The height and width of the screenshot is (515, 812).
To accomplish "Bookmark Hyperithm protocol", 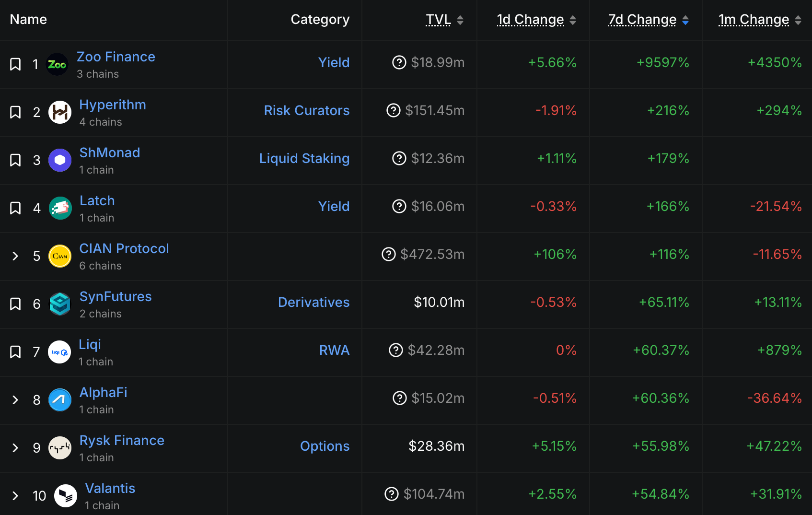I will [x=15, y=112].
